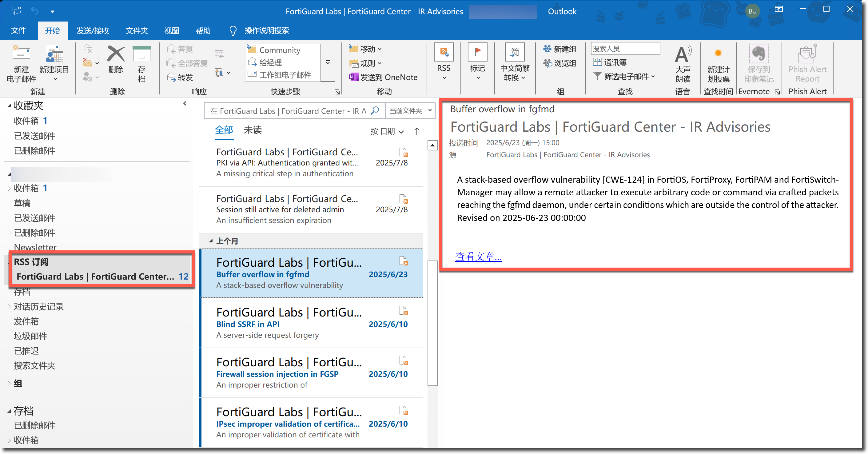
Task: Collapse the 收藏夹 favorites section
Action: [x=10, y=106]
